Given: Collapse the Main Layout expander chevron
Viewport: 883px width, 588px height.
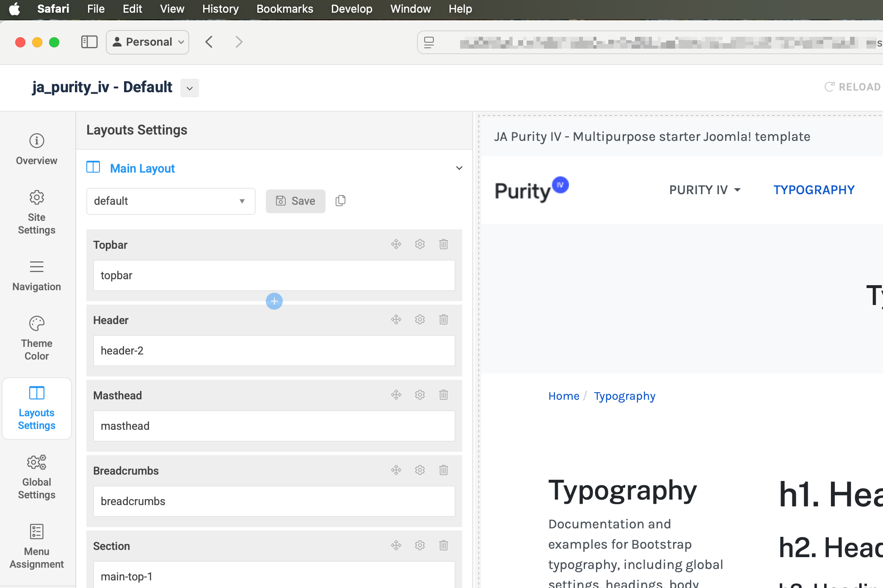Looking at the screenshot, I should click(459, 168).
